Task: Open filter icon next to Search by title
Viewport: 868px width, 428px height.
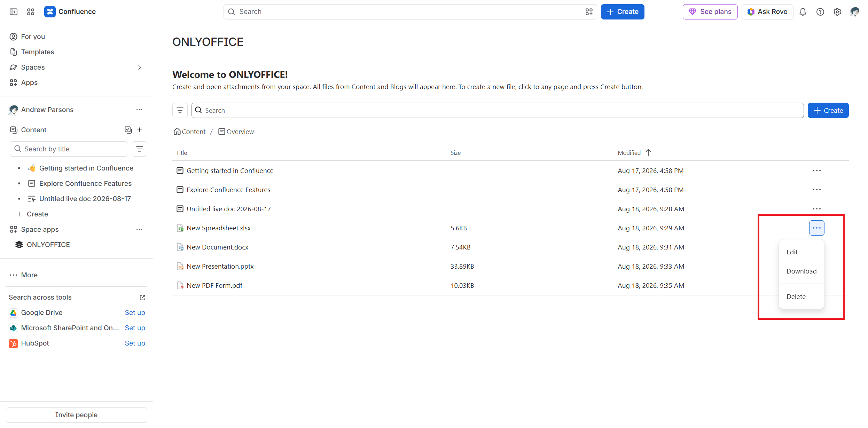Action: point(140,149)
